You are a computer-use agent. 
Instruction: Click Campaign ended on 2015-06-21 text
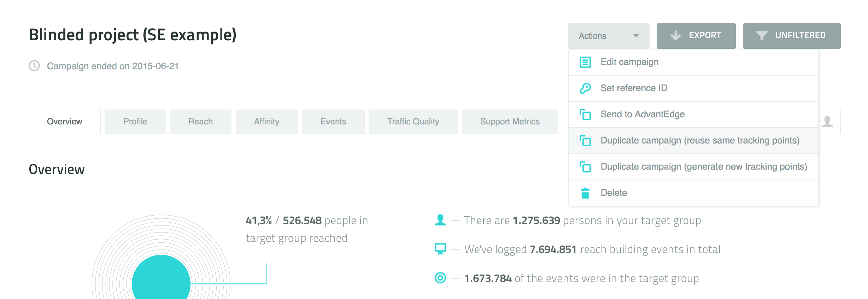pos(113,66)
